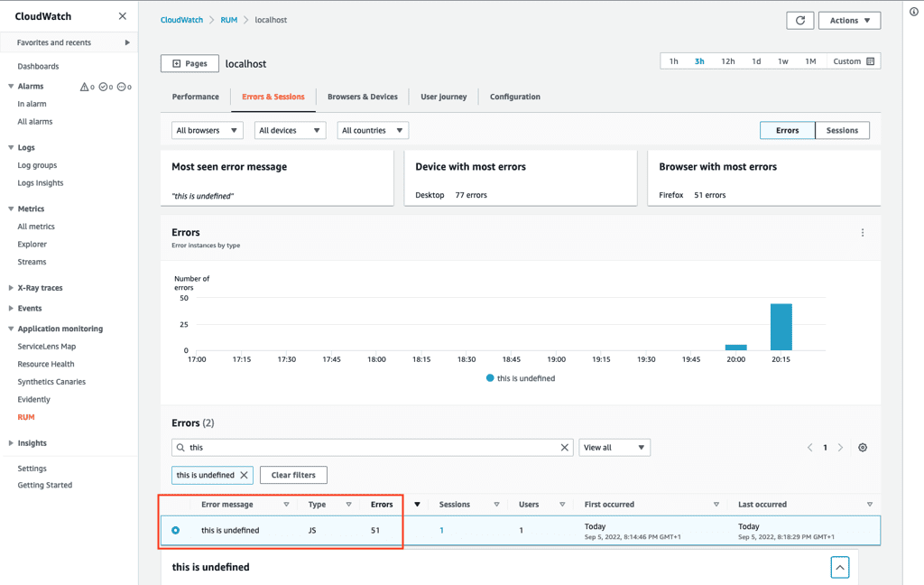Image resolution: width=924 pixels, height=585 pixels.
Task: Open the info panel icon at top right
Action: pos(913,12)
